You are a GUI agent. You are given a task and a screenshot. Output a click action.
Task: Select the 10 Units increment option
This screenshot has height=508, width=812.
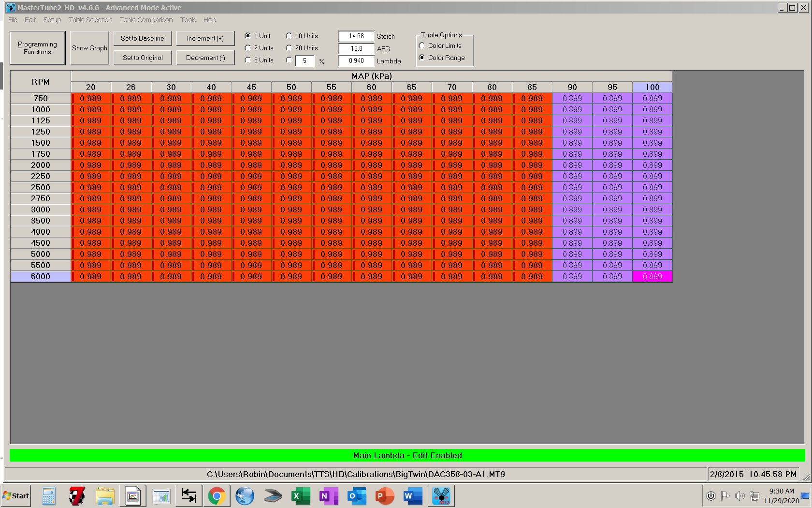pyautogui.click(x=289, y=36)
